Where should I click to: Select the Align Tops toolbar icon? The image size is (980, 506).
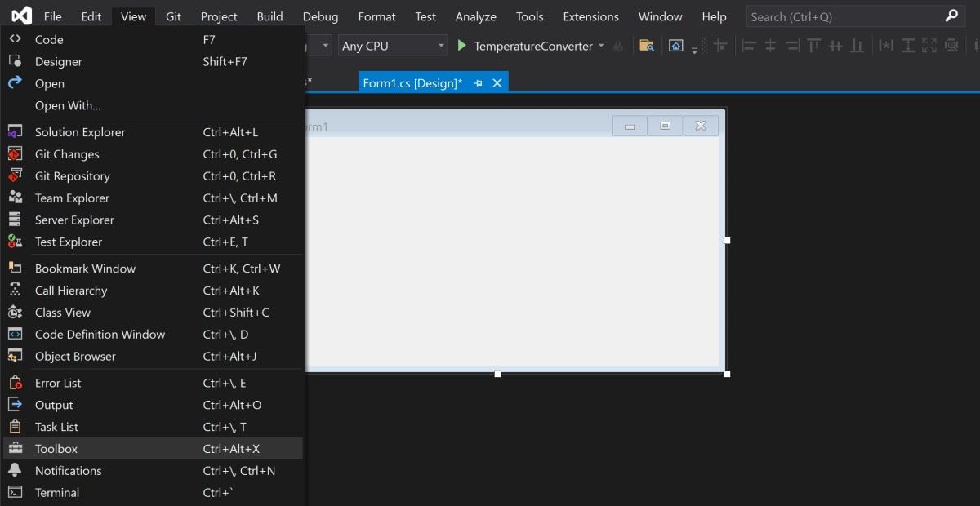click(x=814, y=46)
